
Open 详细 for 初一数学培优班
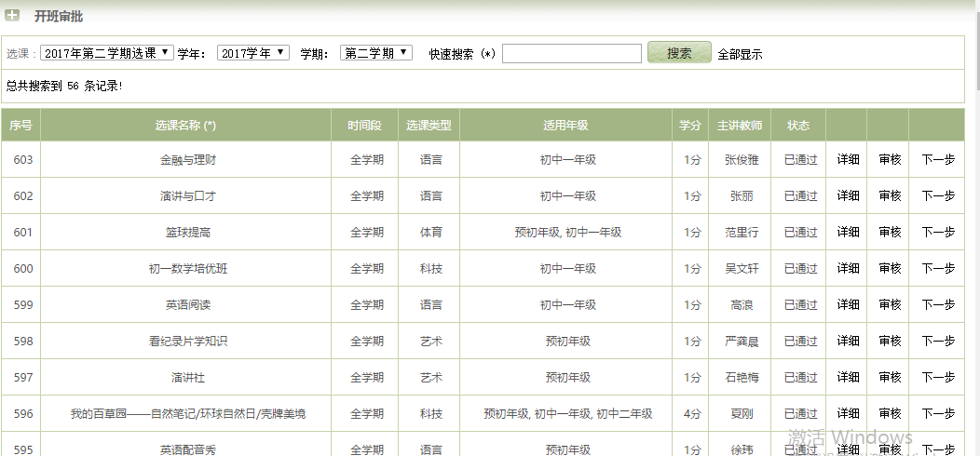847,269
